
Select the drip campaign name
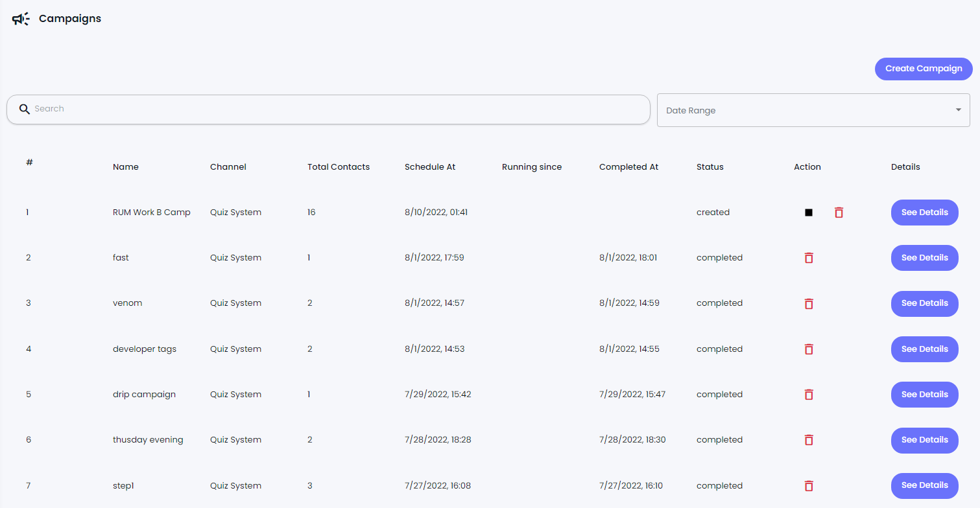coord(144,395)
